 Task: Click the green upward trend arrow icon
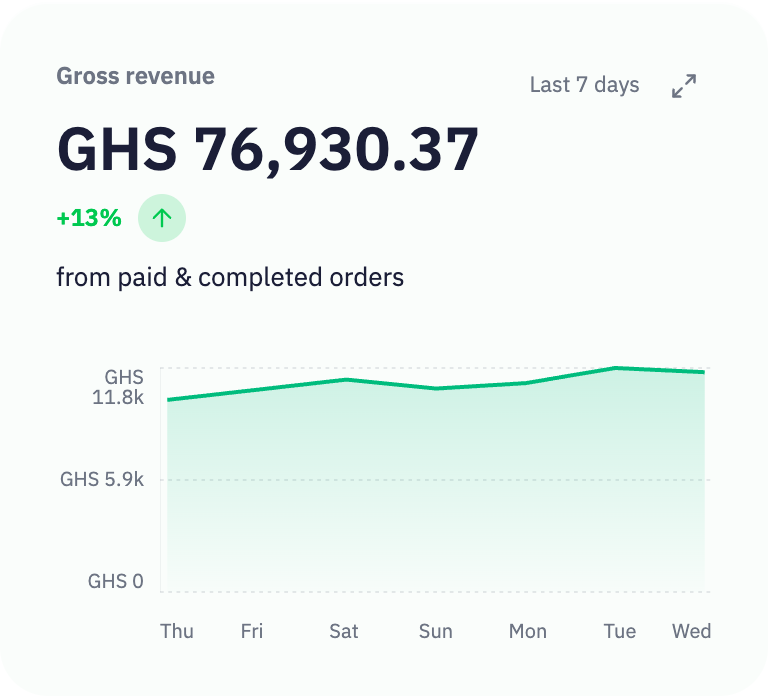162,218
